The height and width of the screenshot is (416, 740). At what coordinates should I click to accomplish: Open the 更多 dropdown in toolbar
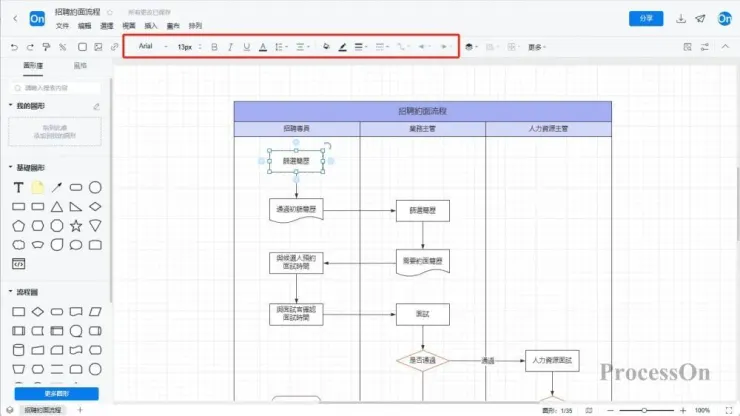(x=537, y=47)
